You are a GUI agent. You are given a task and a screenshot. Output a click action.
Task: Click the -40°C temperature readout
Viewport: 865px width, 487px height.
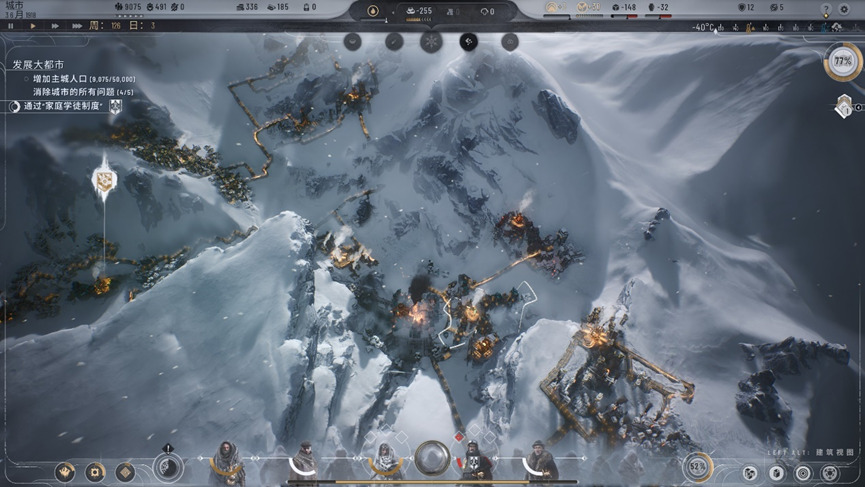(x=703, y=27)
